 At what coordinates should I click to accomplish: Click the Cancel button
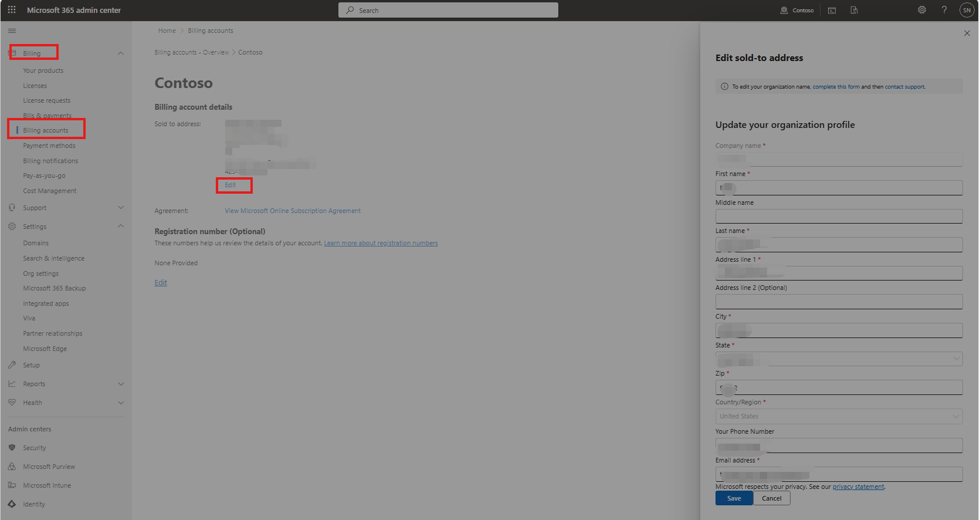point(772,498)
